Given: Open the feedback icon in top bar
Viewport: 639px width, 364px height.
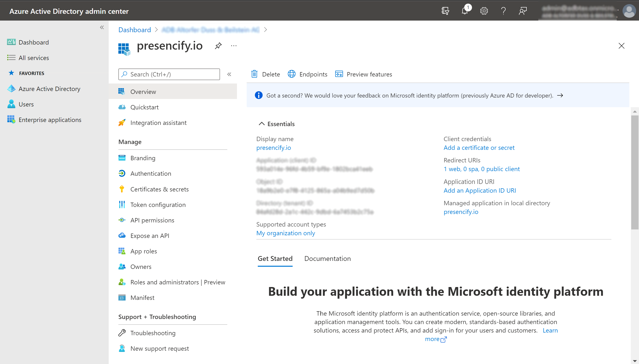Looking at the screenshot, I should 523,11.
